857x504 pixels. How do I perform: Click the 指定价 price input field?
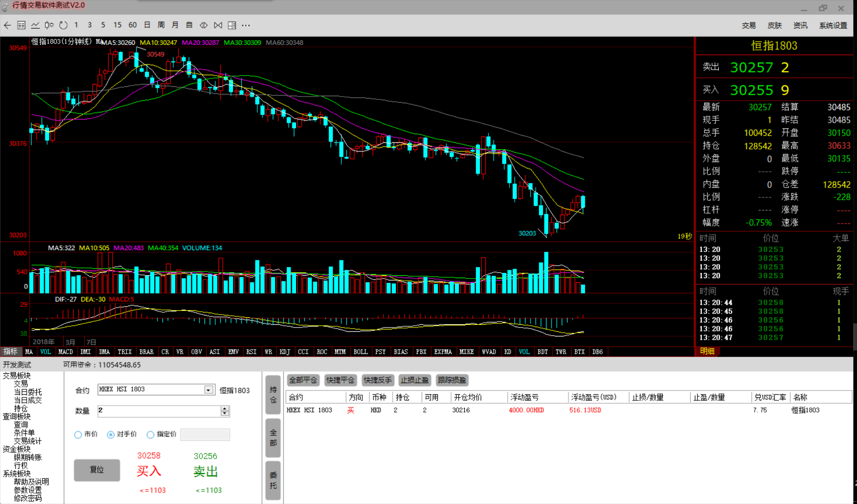pos(205,434)
